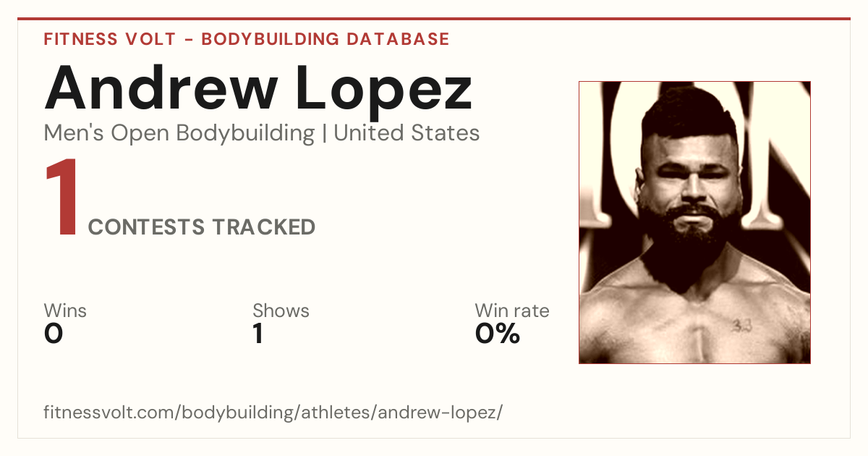This screenshot has width=868, height=456.
Task: Click the Wins stat label
Action: point(65,311)
